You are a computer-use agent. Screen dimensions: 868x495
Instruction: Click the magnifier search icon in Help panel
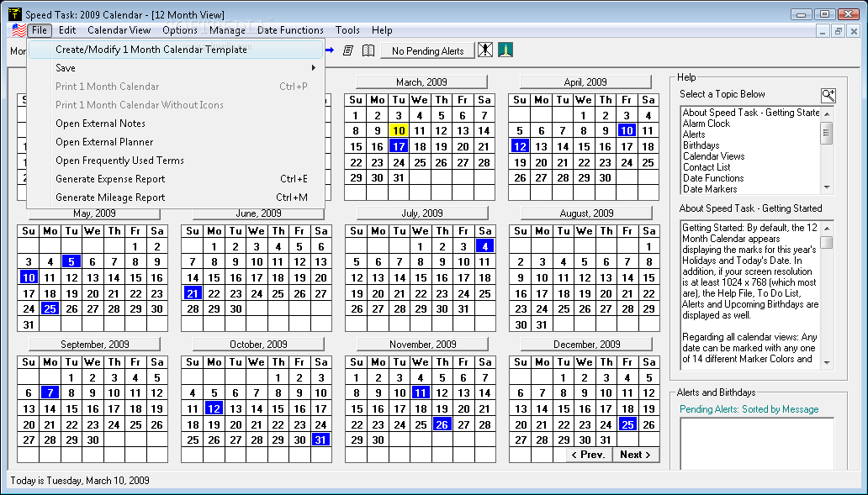828,95
